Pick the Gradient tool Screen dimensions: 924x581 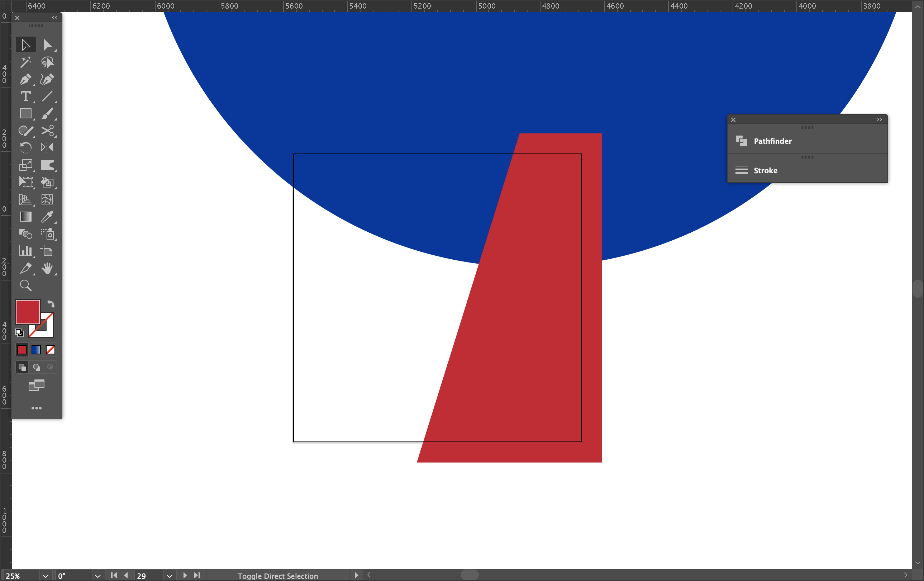coord(26,217)
